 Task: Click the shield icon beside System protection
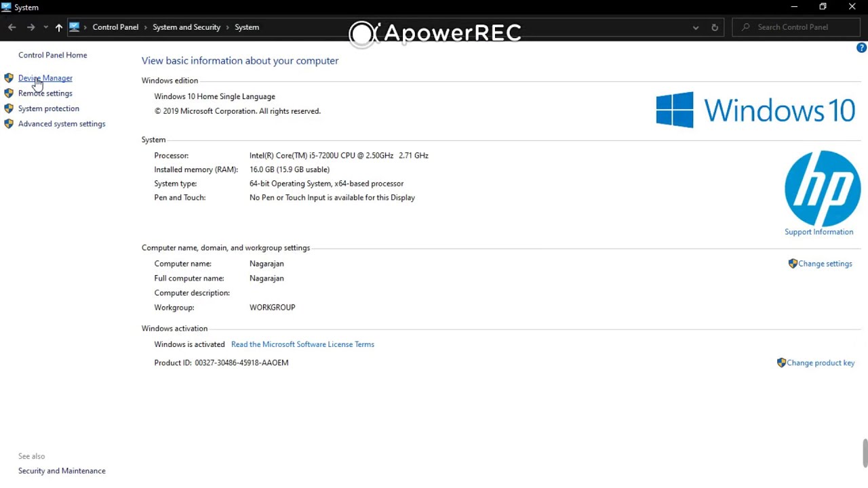9,108
